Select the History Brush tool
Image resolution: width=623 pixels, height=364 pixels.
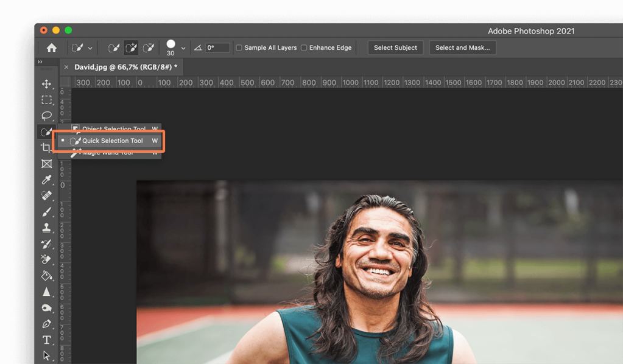coord(46,243)
